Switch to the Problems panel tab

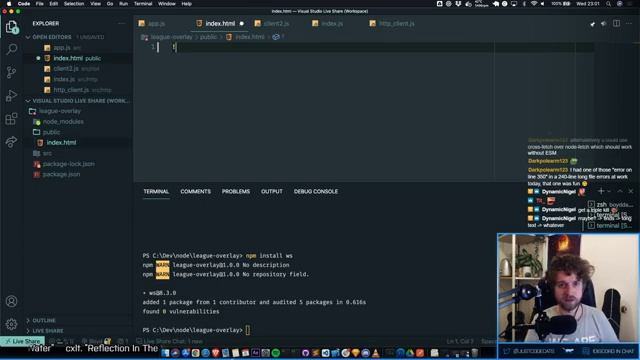(x=236, y=191)
